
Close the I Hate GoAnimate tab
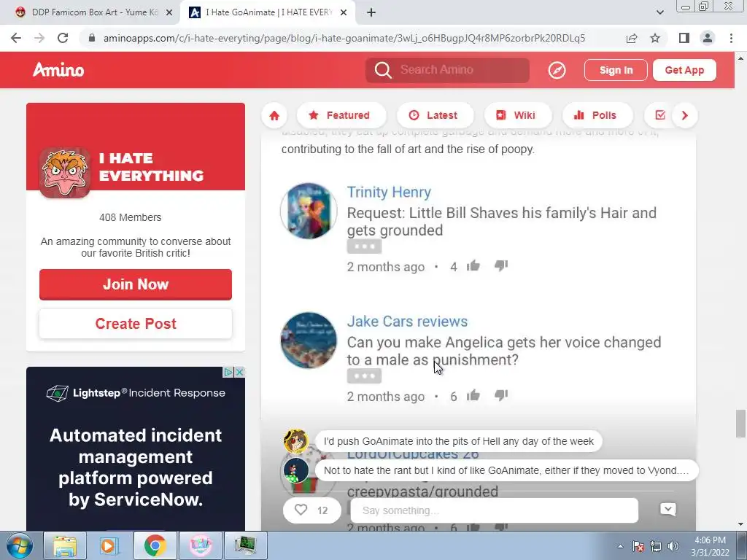pyautogui.click(x=344, y=12)
